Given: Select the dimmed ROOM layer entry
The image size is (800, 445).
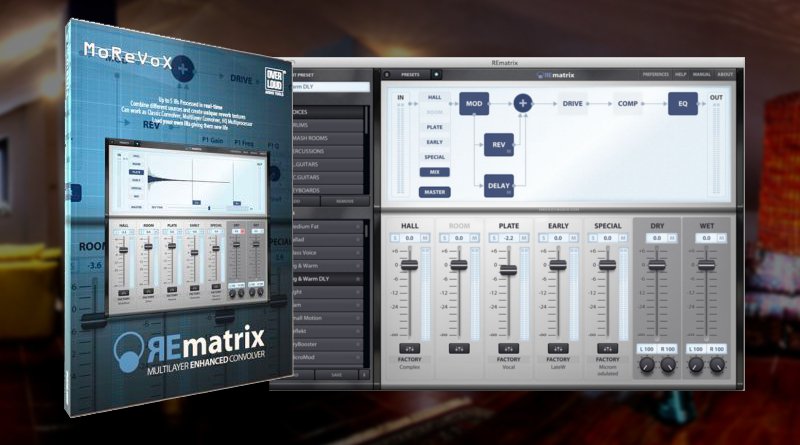Looking at the screenshot, I should pos(435,112).
